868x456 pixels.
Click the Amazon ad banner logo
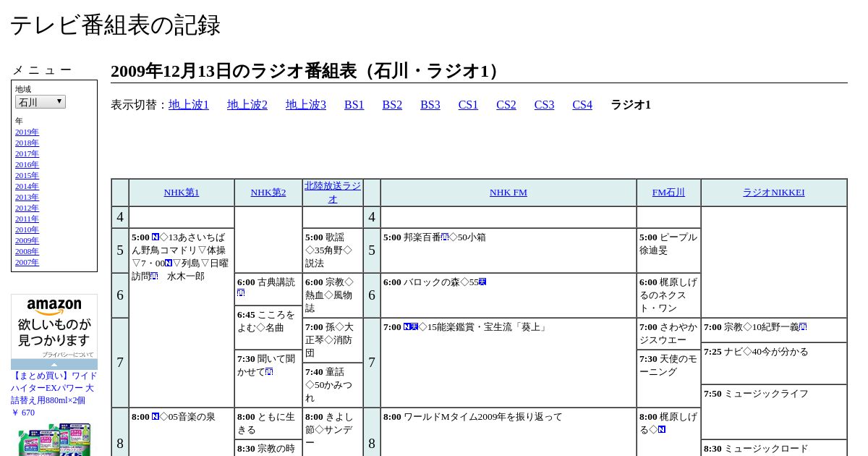point(54,307)
